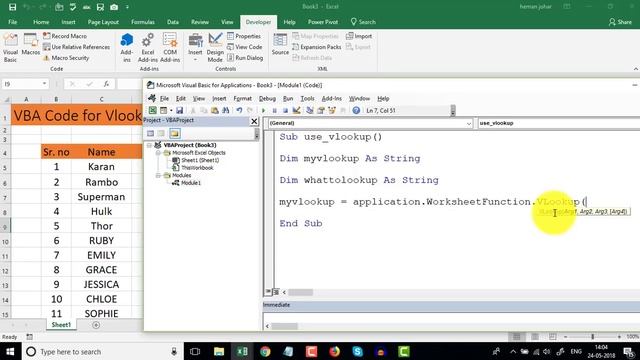This screenshot has height=360, width=640.
Task: Select ThisWorkbook in project tree
Action: pos(197,168)
